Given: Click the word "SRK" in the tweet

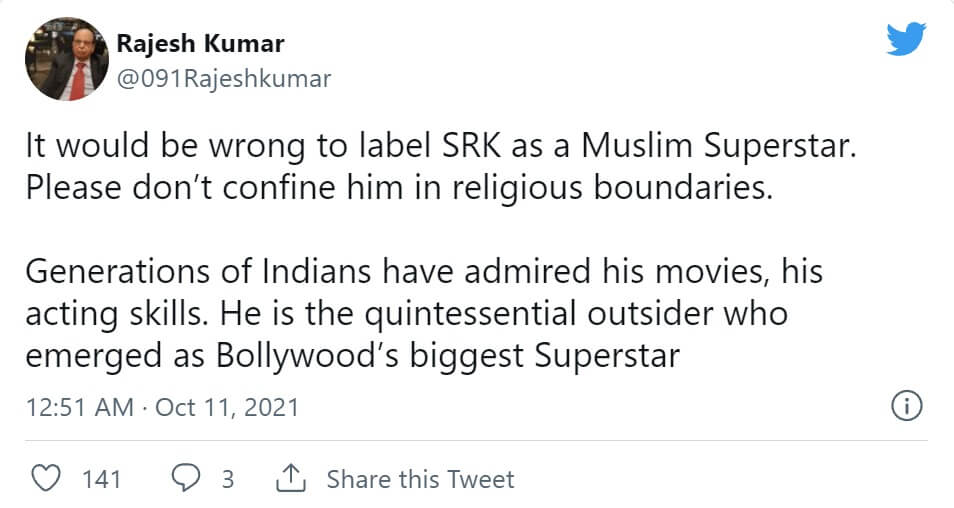Looking at the screenshot, I should coord(468,147).
